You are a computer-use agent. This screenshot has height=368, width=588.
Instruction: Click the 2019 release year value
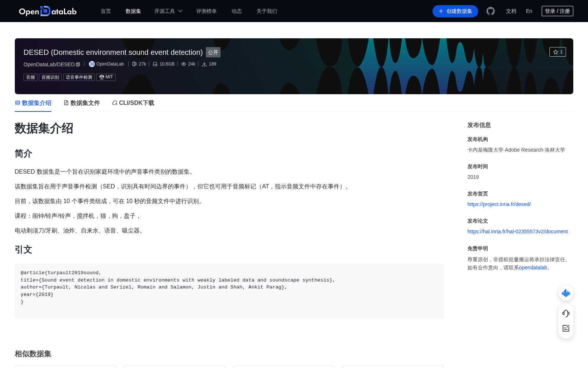pyautogui.click(x=473, y=177)
